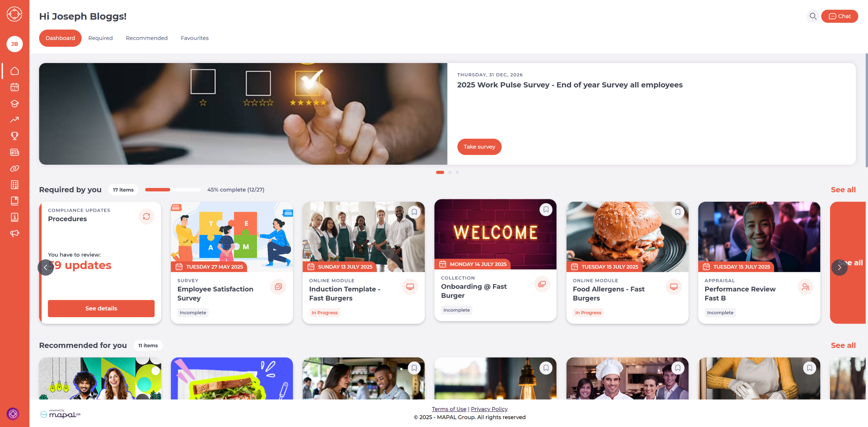Open the calendar icon in sidebar
This screenshot has width=868, height=427.
click(x=15, y=87)
